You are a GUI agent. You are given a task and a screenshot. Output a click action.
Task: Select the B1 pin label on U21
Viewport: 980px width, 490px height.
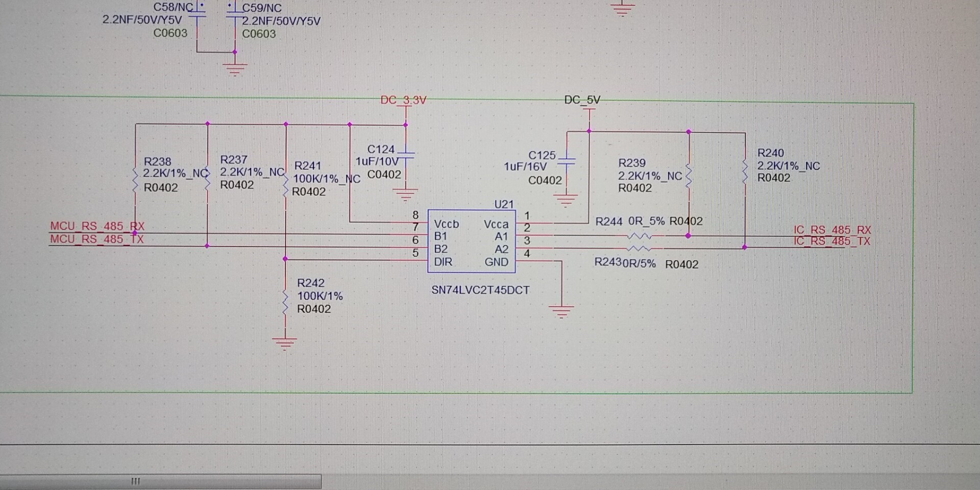[440, 236]
